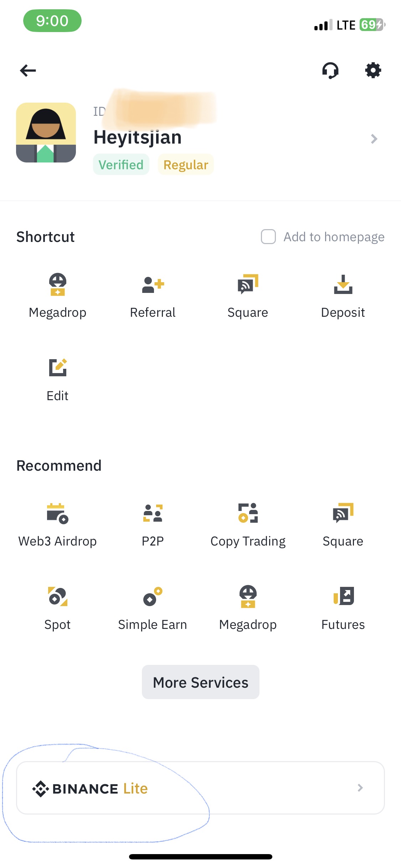Tap the Verified status badge
Image resolution: width=401 pixels, height=868 pixels.
(x=121, y=165)
